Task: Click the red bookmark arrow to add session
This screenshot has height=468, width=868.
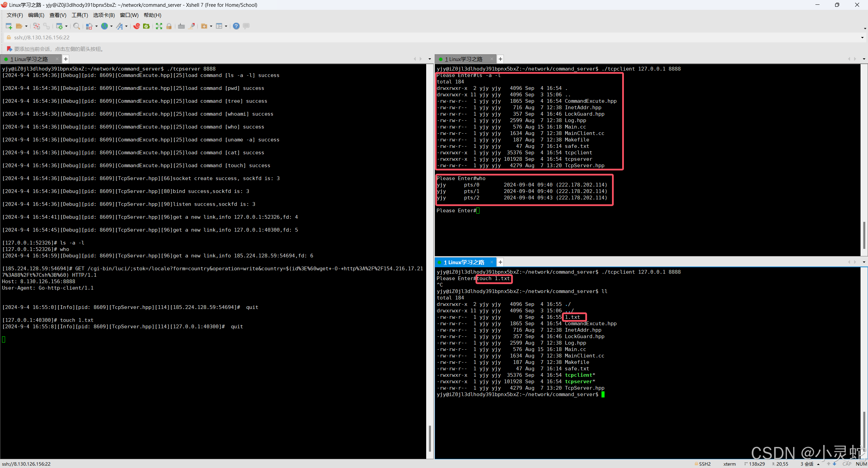Action: [9, 49]
